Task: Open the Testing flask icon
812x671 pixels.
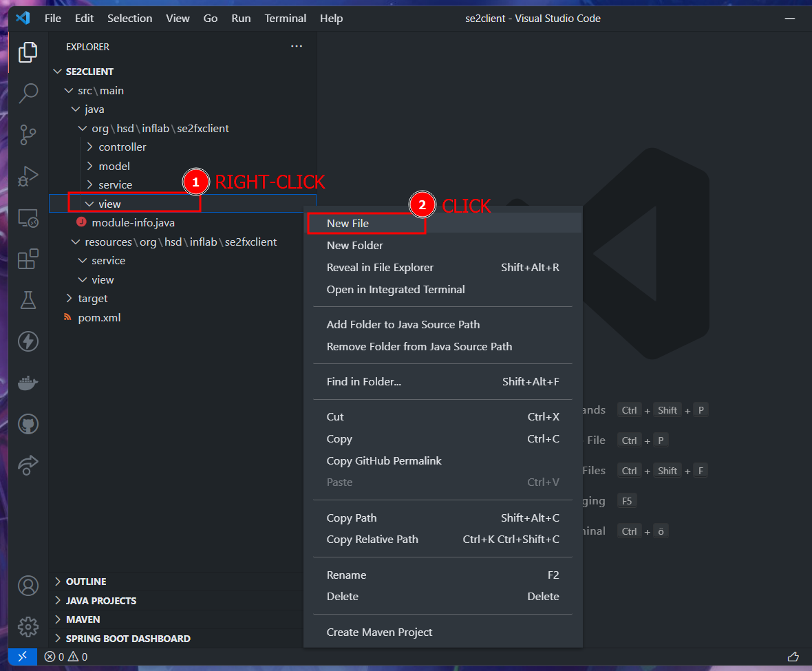Action: coord(28,300)
